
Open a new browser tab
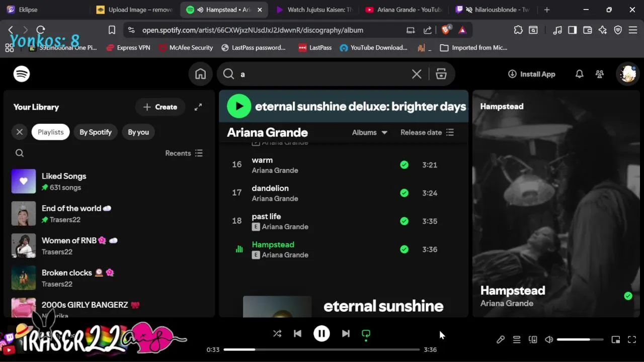(x=547, y=10)
